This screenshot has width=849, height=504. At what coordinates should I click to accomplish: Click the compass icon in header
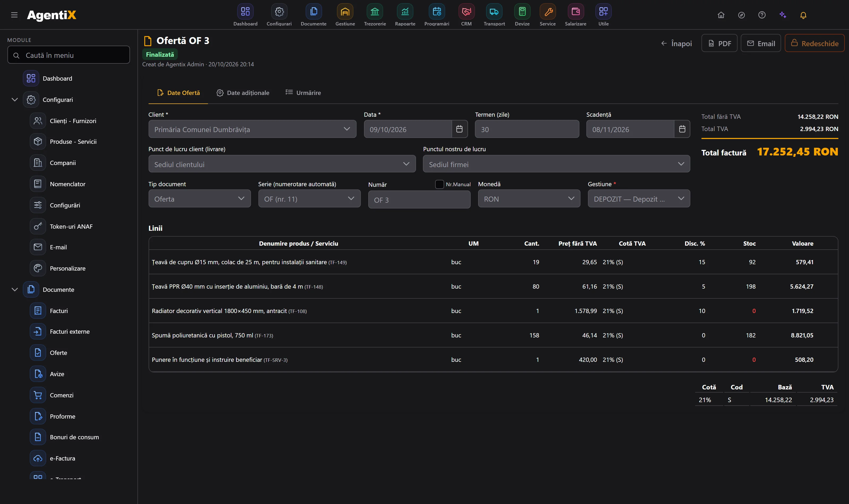click(741, 15)
